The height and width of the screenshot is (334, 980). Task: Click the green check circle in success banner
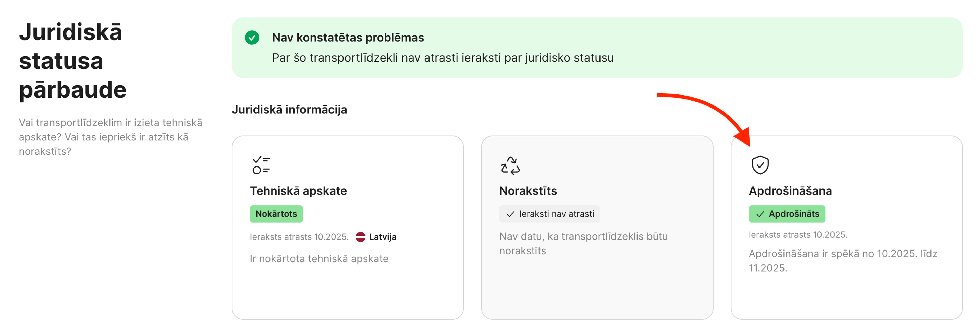(x=252, y=38)
